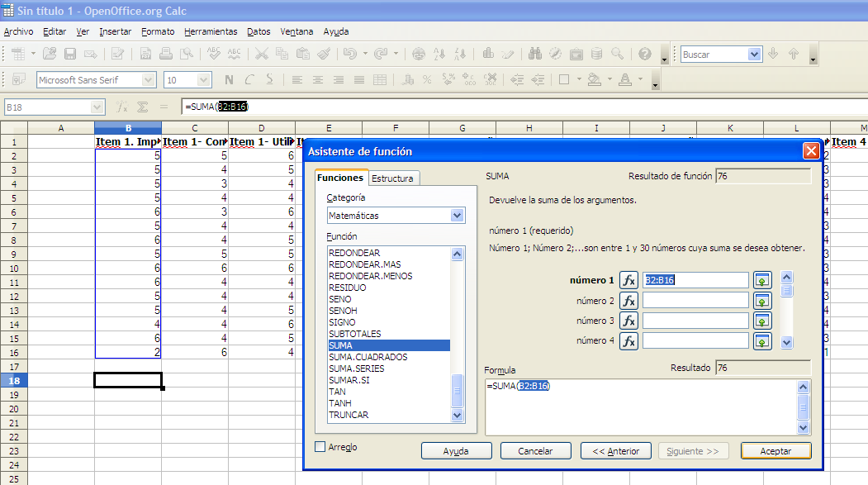Viewport: 868px width, 485px height.
Task: Click the Aceptar button
Action: (x=776, y=451)
